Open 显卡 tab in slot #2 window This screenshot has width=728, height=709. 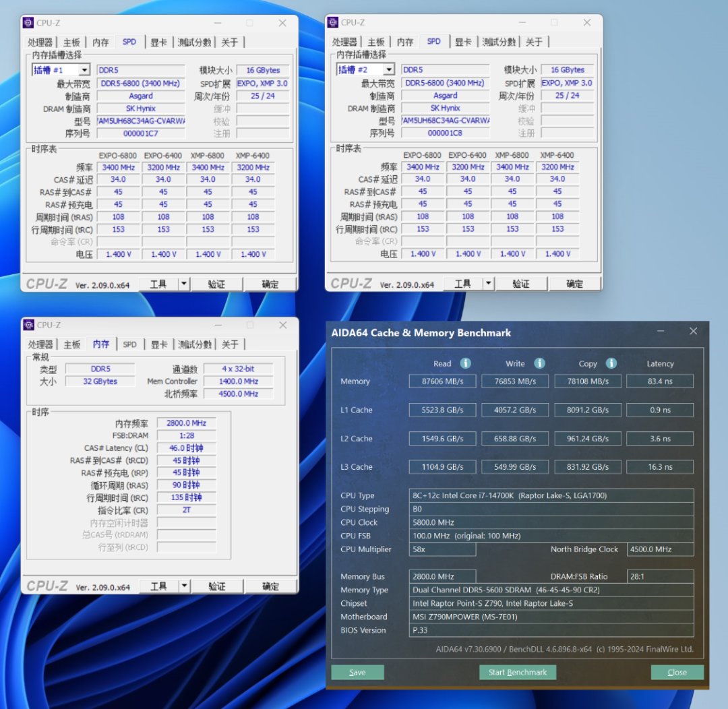(463, 42)
